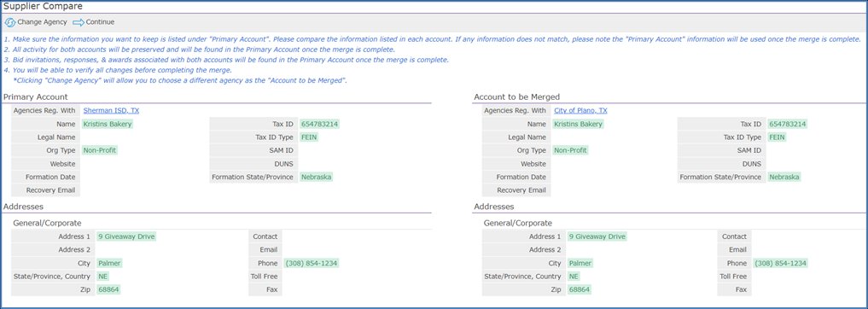Click Primary Account state value NE
The image size is (868, 309).
103,277
